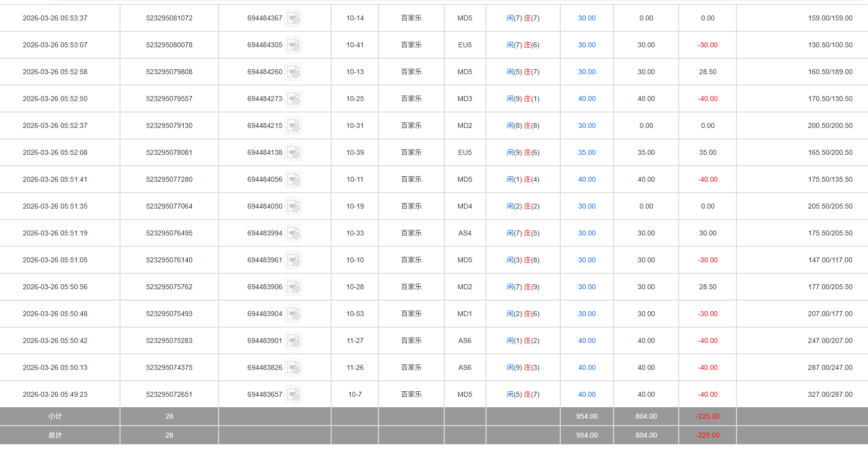Open 30.00 bet link at 05:53:37
Image resolution: width=868 pixels, height=452 pixels.
(587, 18)
